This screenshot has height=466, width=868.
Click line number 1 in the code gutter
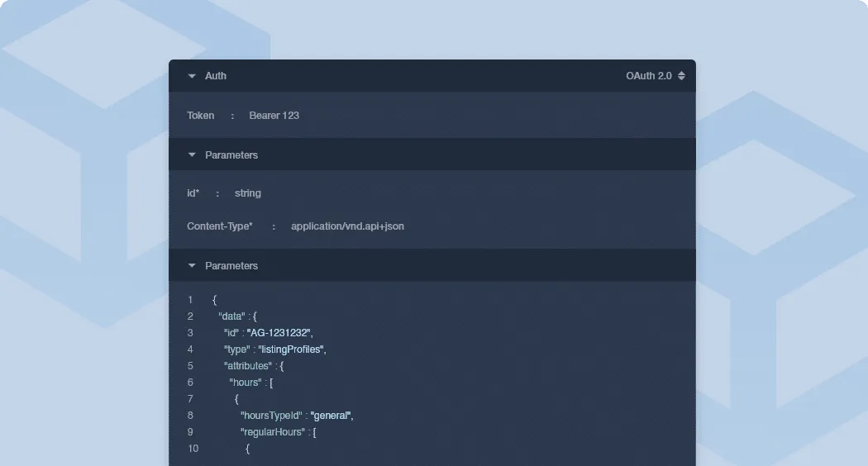tap(190, 300)
